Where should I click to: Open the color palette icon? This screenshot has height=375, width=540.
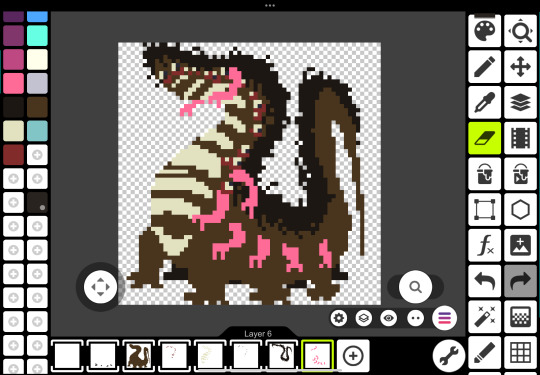coord(484,31)
